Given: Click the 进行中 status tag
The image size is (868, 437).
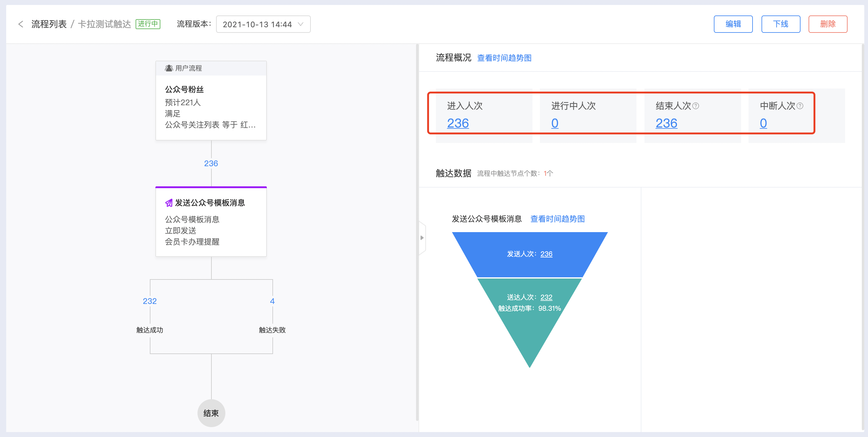Looking at the screenshot, I should [x=148, y=24].
